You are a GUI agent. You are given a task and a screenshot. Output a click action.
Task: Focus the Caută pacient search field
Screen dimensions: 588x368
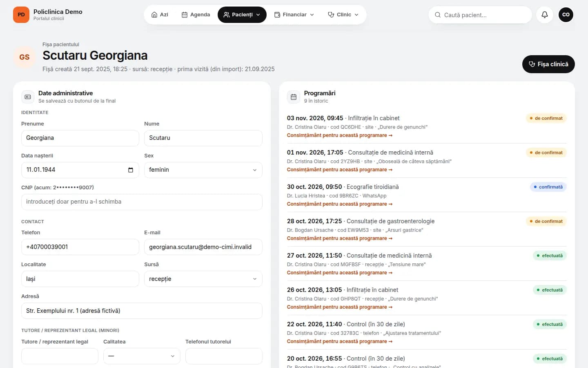pyautogui.click(x=480, y=15)
